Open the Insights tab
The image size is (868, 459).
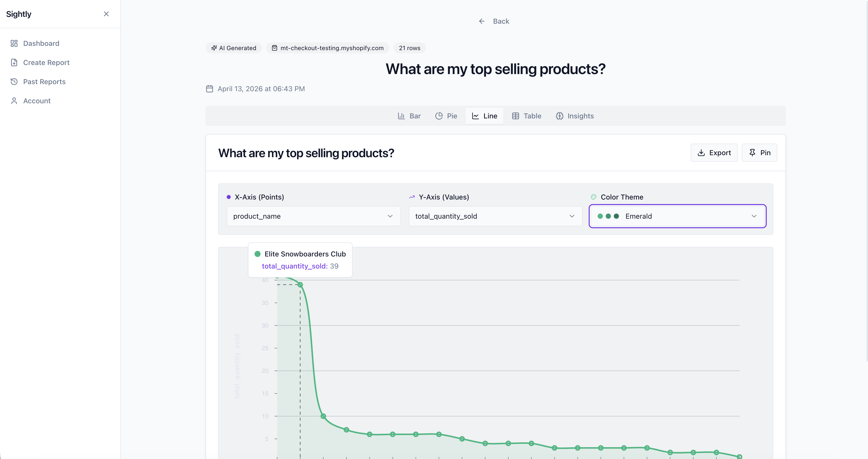[x=575, y=116]
